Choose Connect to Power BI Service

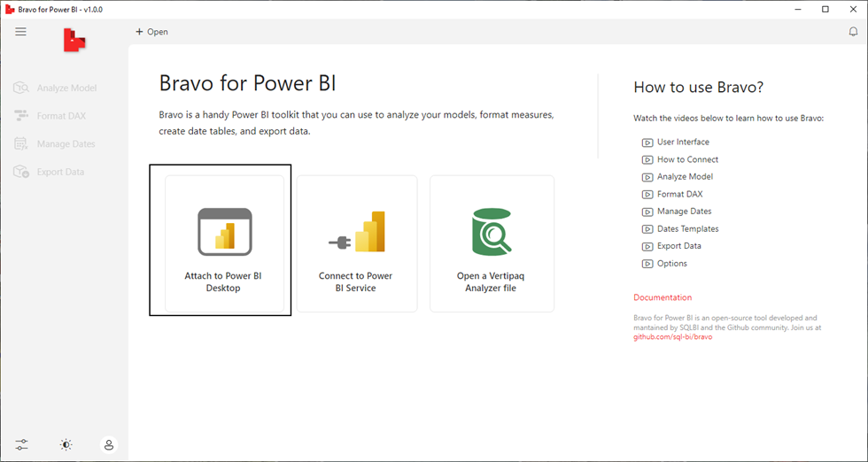356,243
